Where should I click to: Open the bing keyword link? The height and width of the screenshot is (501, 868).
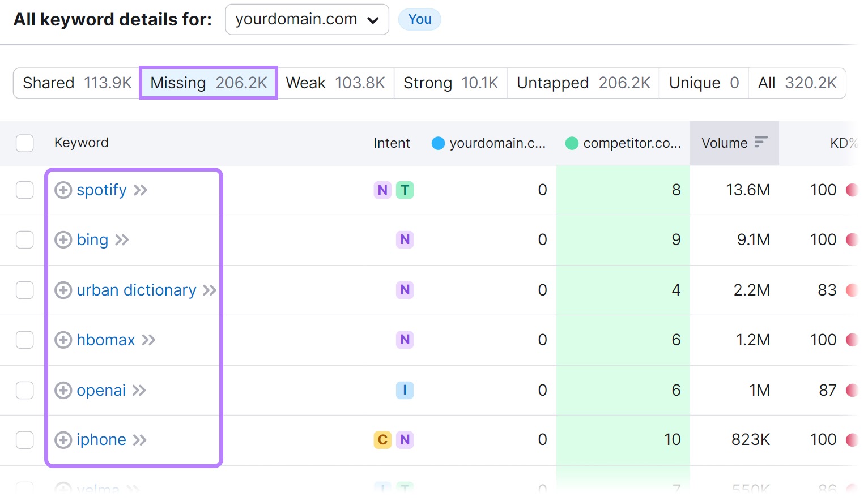[92, 240]
